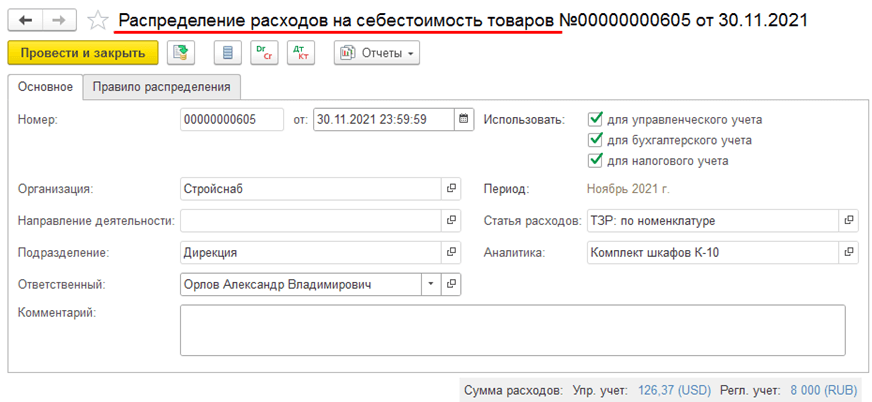
Task: Switch to the Правило распределения tab
Action: (x=161, y=87)
